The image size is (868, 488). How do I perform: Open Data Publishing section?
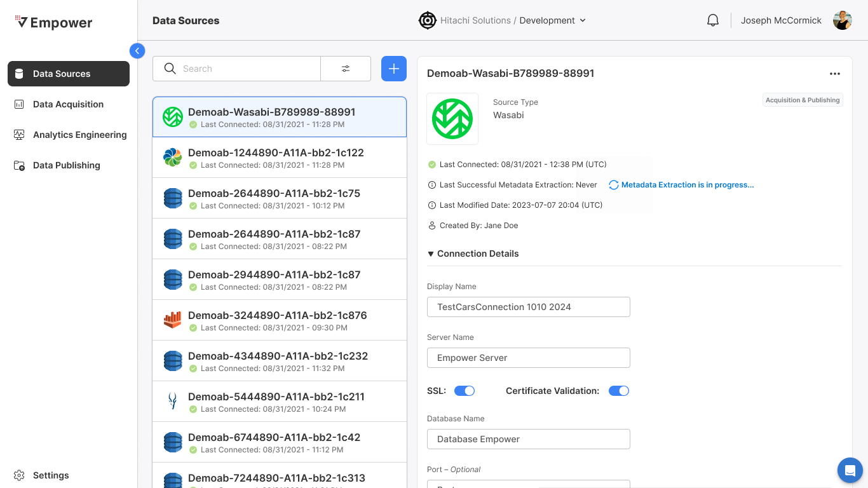[x=69, y=165]
